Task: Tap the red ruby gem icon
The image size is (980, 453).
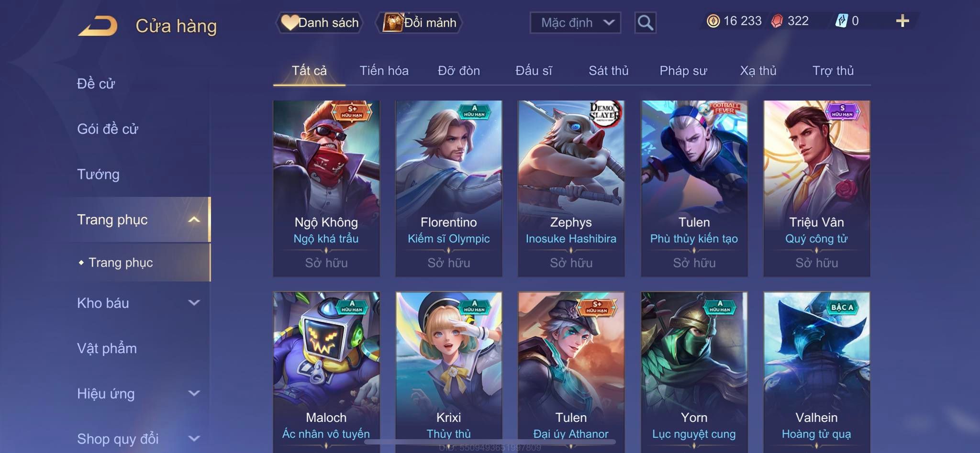Action: click(777, 21)
